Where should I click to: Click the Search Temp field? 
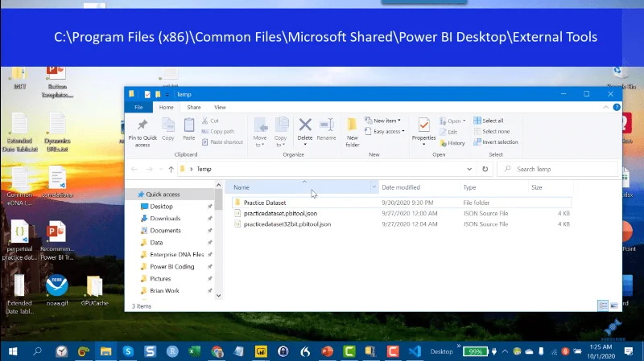(x=557, y=169)
